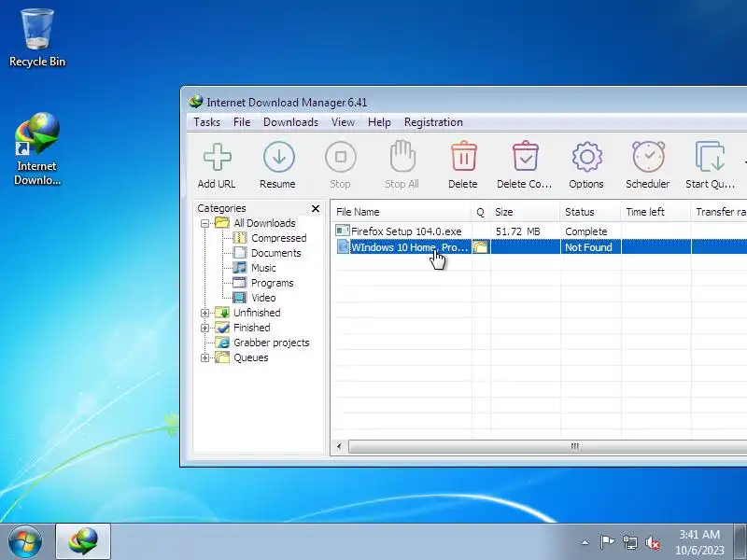747x560 pixels.
Task: Click the Show desktop button
Action: coord(740,542)
